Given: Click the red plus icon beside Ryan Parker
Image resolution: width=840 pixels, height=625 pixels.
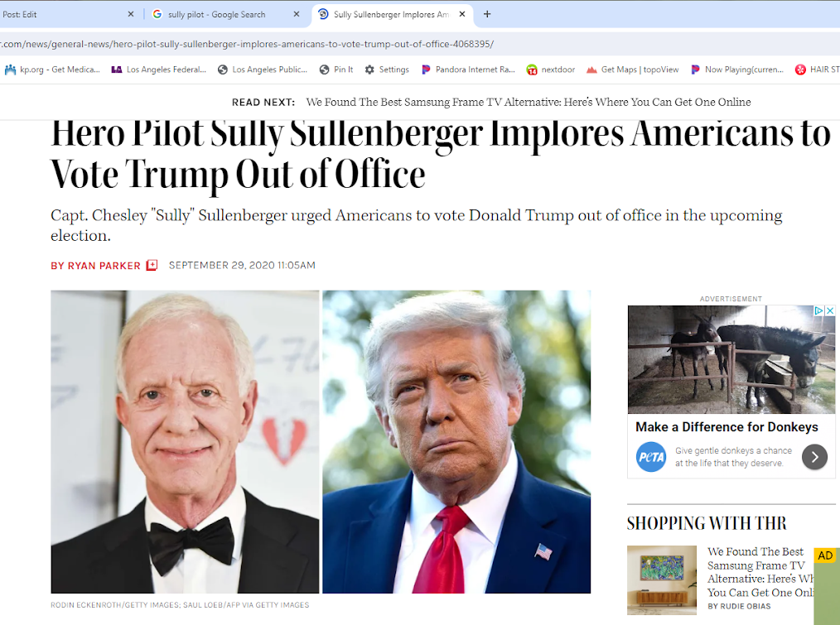Looking at the screenshot, I should pos(152,266).
